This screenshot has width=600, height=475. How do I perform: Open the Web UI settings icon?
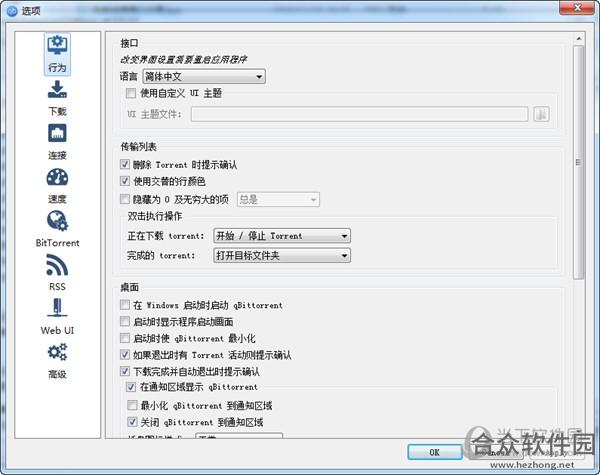[x=57, y=308]
